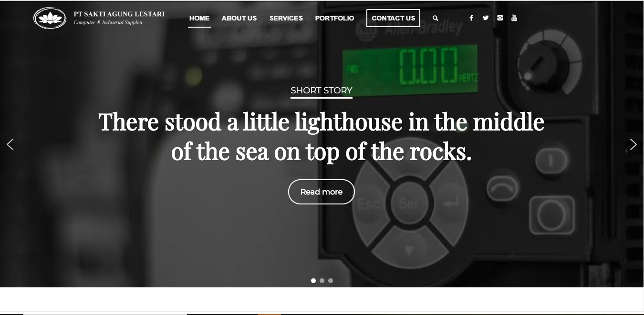644x315 pixels.
Task: Click the lotus logo emblem
Action: (50, 18)
